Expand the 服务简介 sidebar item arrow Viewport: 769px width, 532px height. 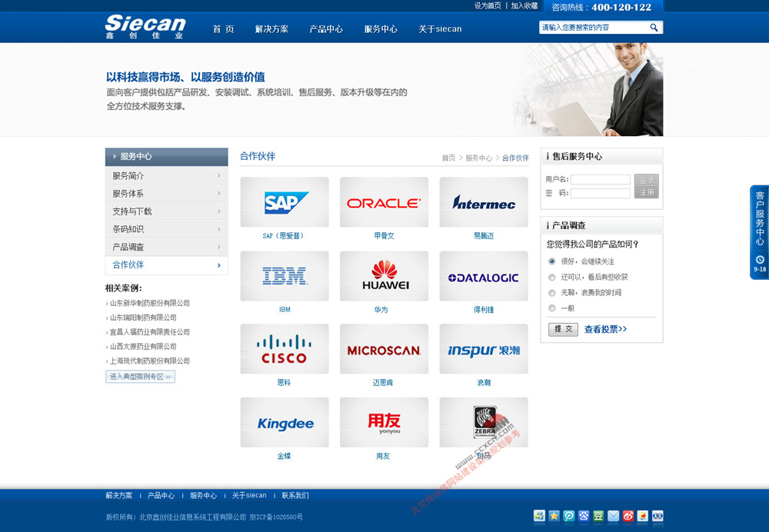click(x=219, y=176)
